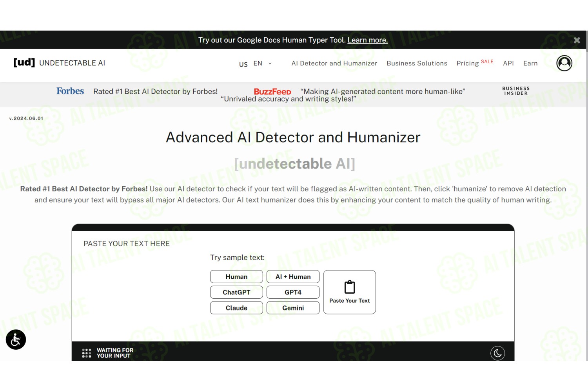Load the GPT4 sample text
The height and width of the screenshot is (392, 588).
tap(293, 292)
